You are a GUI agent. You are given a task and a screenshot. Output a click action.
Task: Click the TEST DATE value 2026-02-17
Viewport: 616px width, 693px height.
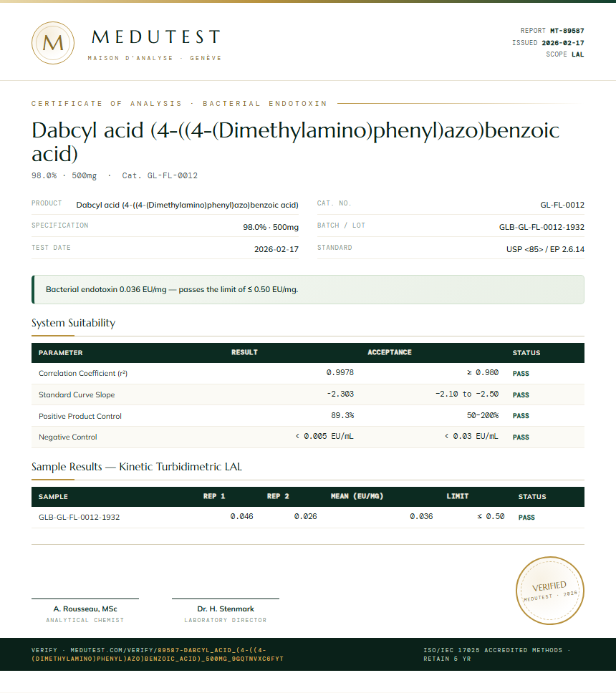pyautogui.click(x=276, y=249)
